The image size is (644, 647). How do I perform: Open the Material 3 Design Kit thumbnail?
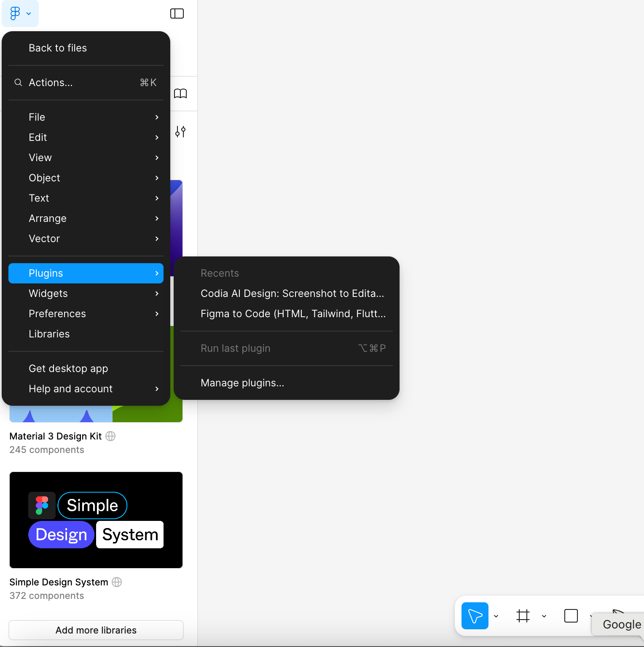96,414
